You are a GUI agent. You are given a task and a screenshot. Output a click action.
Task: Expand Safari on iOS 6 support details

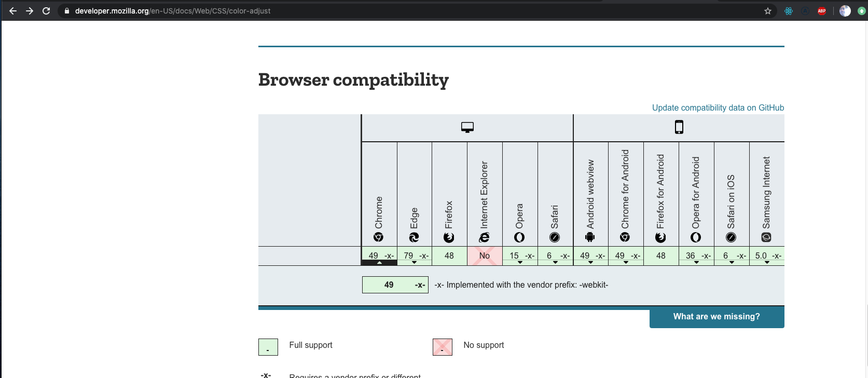pyautogui.click(x=732, y=256)
